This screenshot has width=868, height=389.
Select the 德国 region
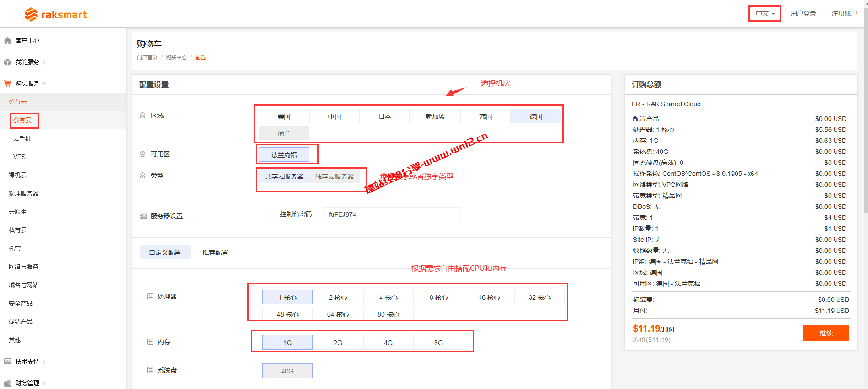536,116
